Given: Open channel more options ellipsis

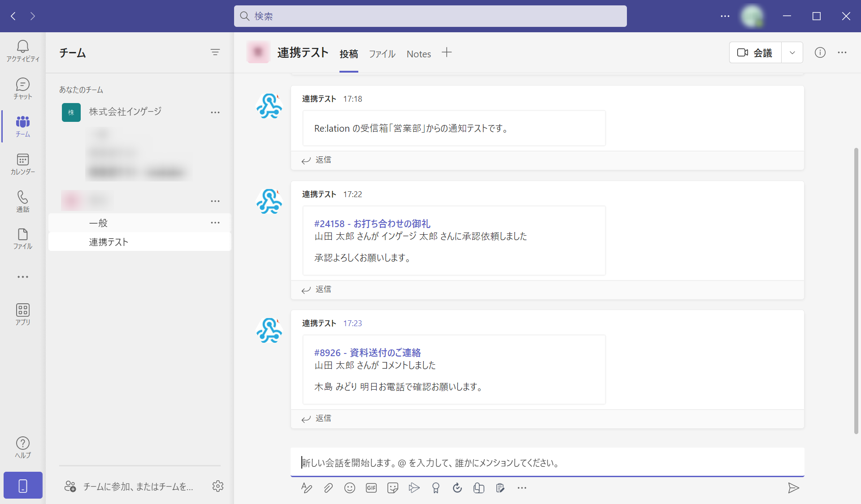Looking at the screenshot, I should 842,52.
